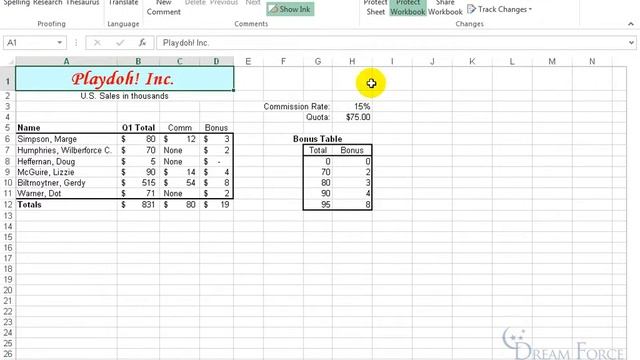This screenshot has width=640, height=360.
Task: Click the Name header cell
Action: pos(66,128)
